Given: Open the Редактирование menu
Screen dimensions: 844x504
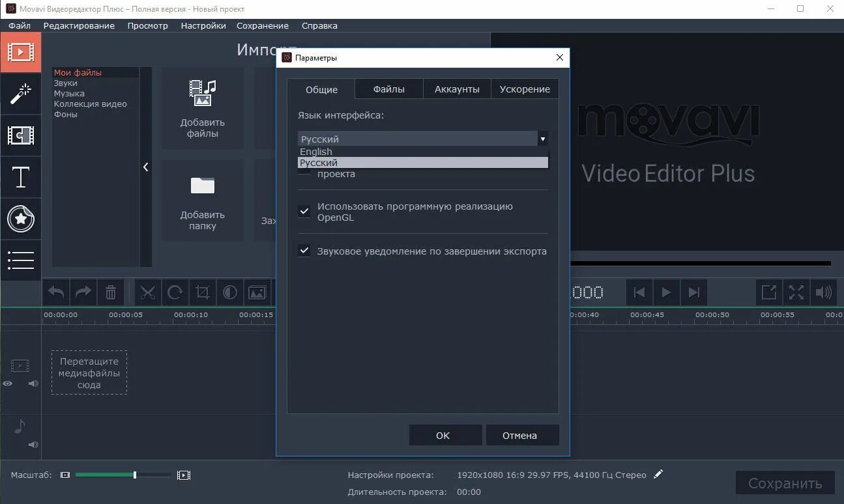Looking at the screenshot, I should pyautogui.click(x=79, y=25).
